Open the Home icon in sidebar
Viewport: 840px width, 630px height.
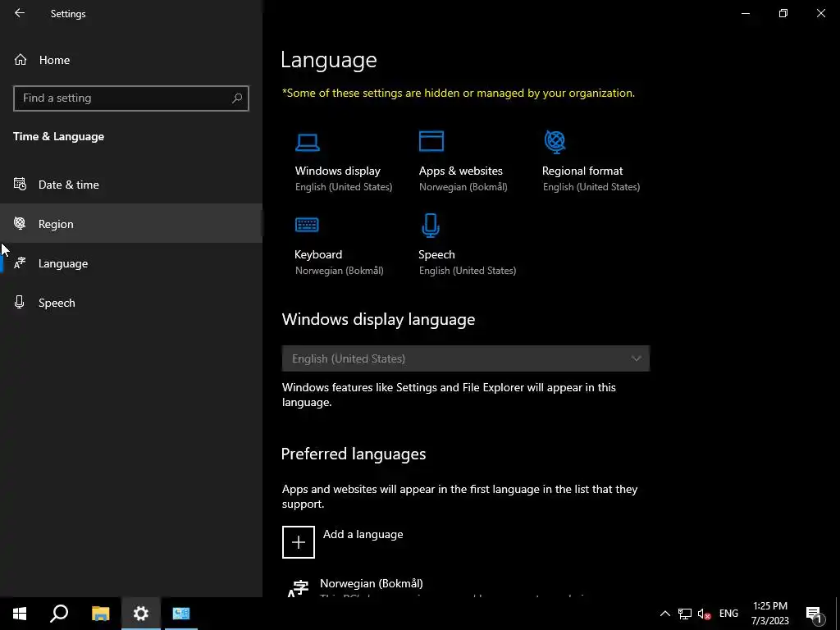tap(21, 59)
